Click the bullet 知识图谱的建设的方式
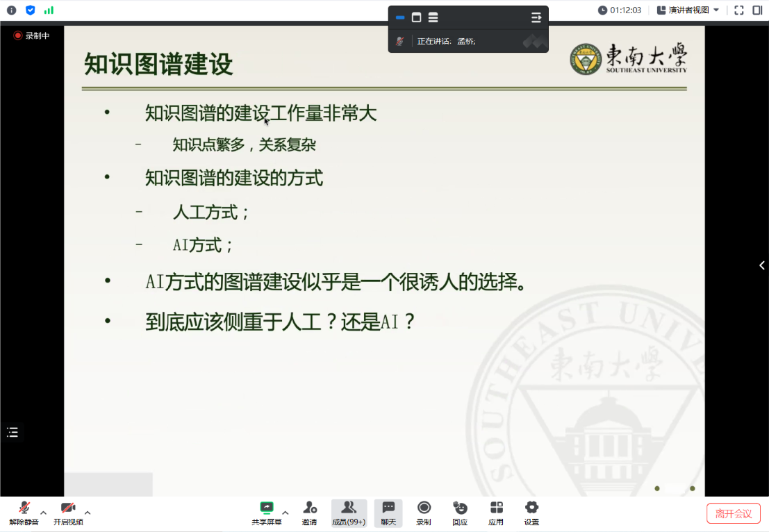Screen dimensions: 769x532 click(x=234, y=178)
